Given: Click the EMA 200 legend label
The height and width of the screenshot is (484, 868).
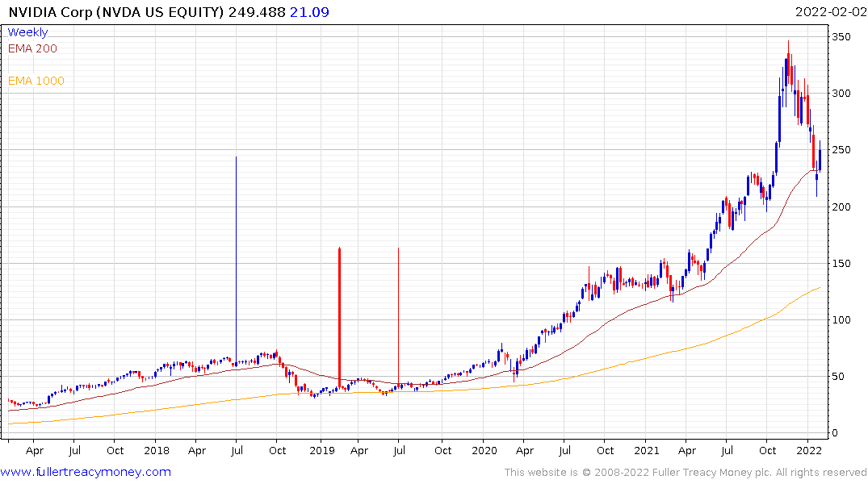Looking at the screenshot, I should (32, 48).
